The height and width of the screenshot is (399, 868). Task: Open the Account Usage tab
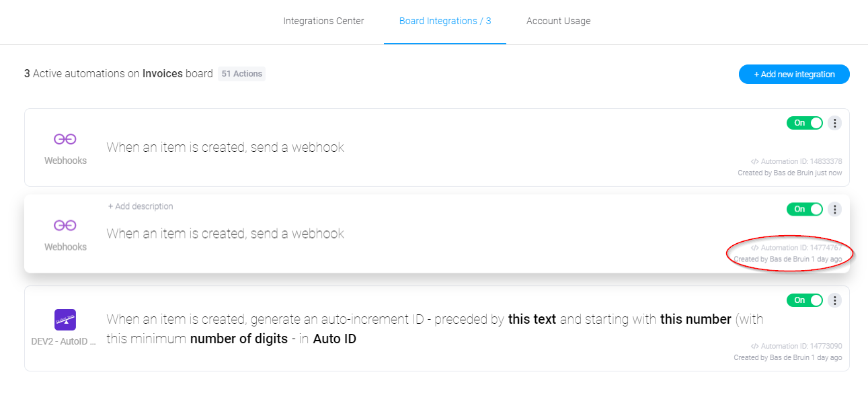tap(559, 21)
